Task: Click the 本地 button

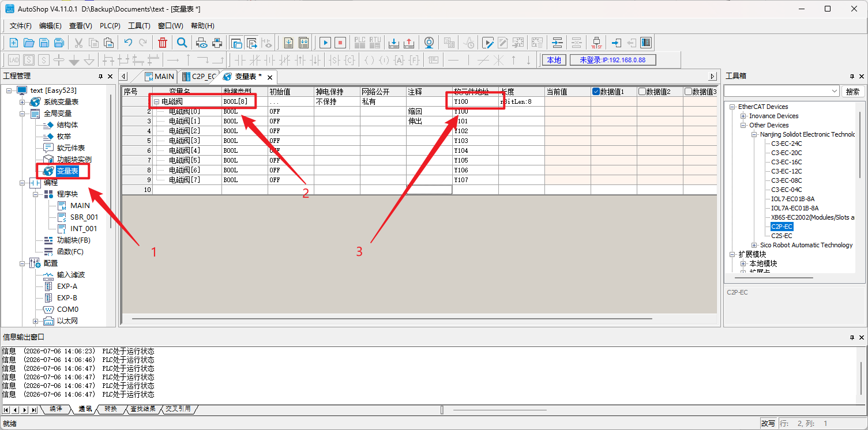Action: [554, 60]
